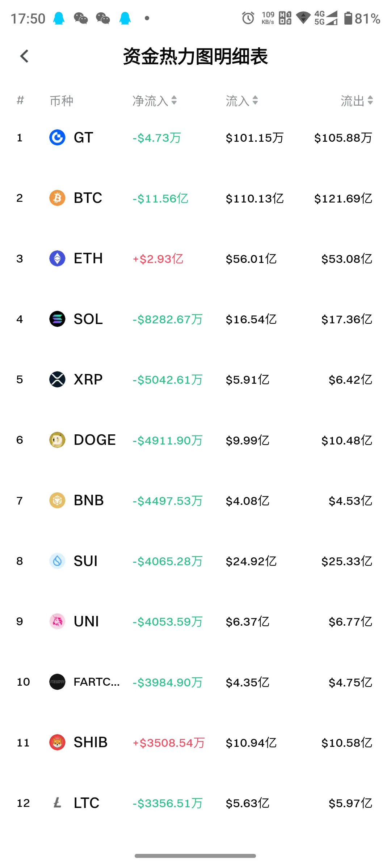The image size is (391, 868).
Task: Tap the Ethereum ETH icon
Action: click(57, 259)
